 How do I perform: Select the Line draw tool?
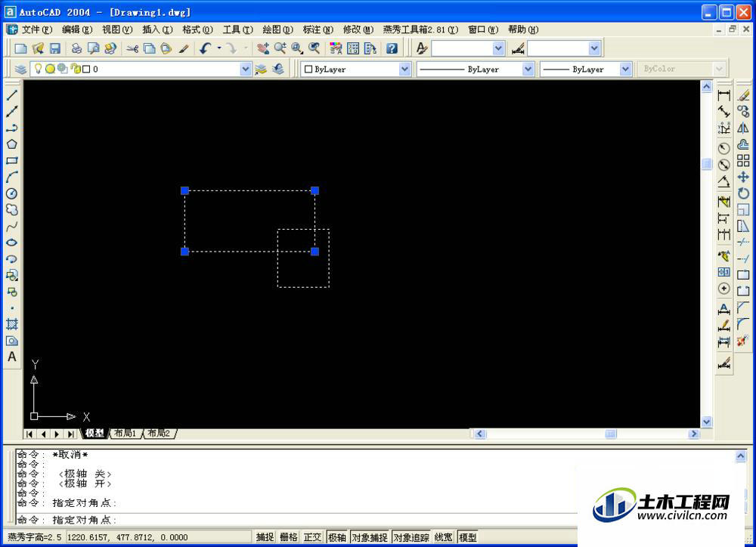pos(12,95)
